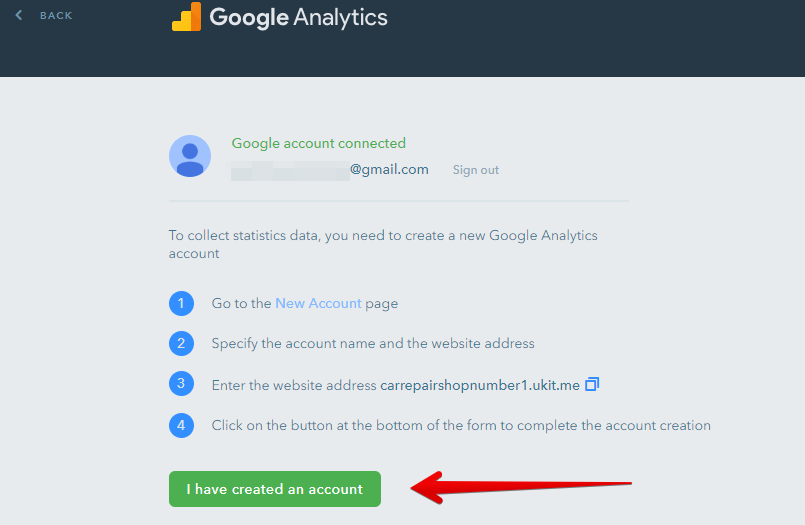Click the Google Analytics bar-chart logo
This screenshot has height=525, width=805.
click(x=186, y=17)
